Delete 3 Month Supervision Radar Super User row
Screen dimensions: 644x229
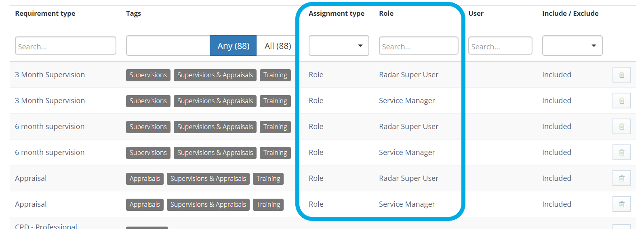(x=621, y=75)
